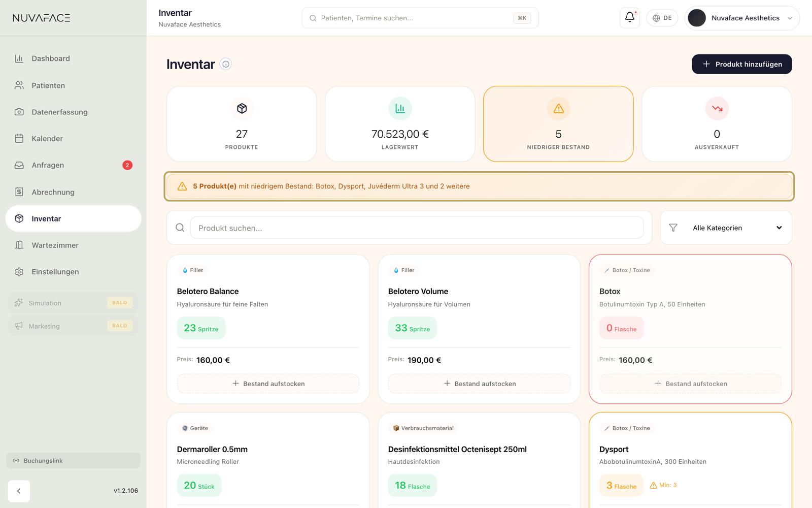
Task: Open the Alle Kategorien dropdown
Action: tap(726, 228)
